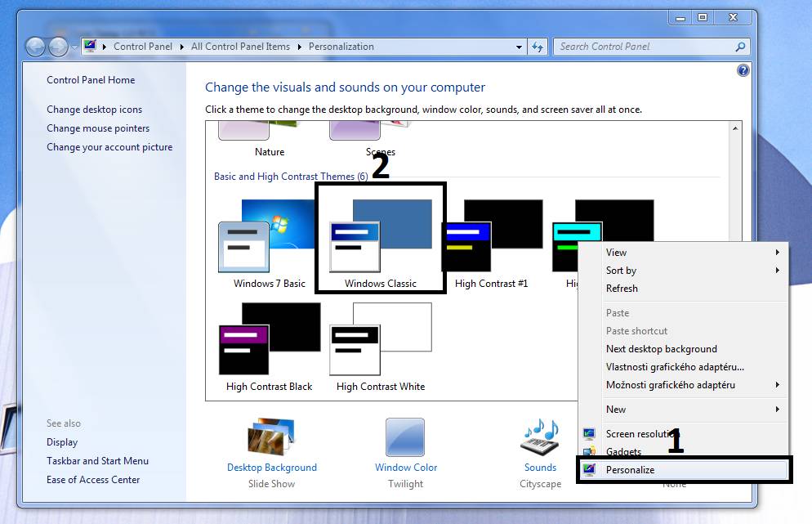The width and height of the screenshot is (812, 524).
Task: Open the Window Color icon
Action: pyautogui.click(x=405, y=437)
